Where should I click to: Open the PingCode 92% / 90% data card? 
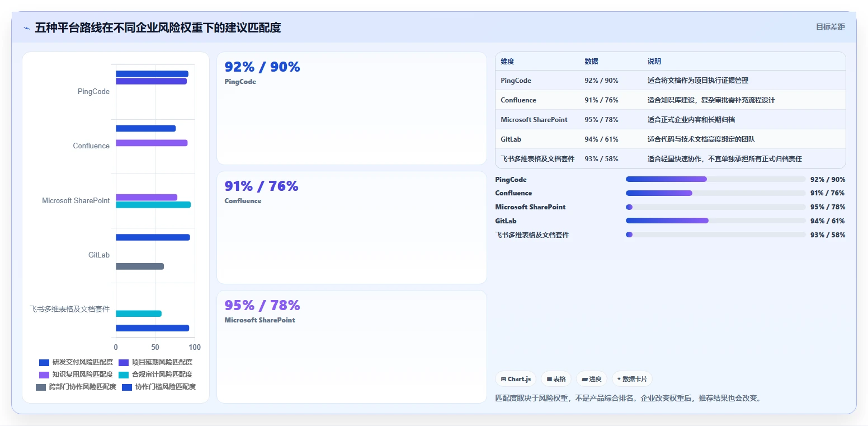pos(352,108)
